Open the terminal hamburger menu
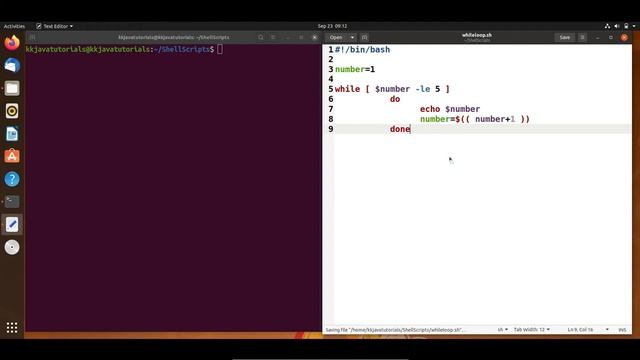This screenshot has width=640, height=360. (x=273, y=38)
